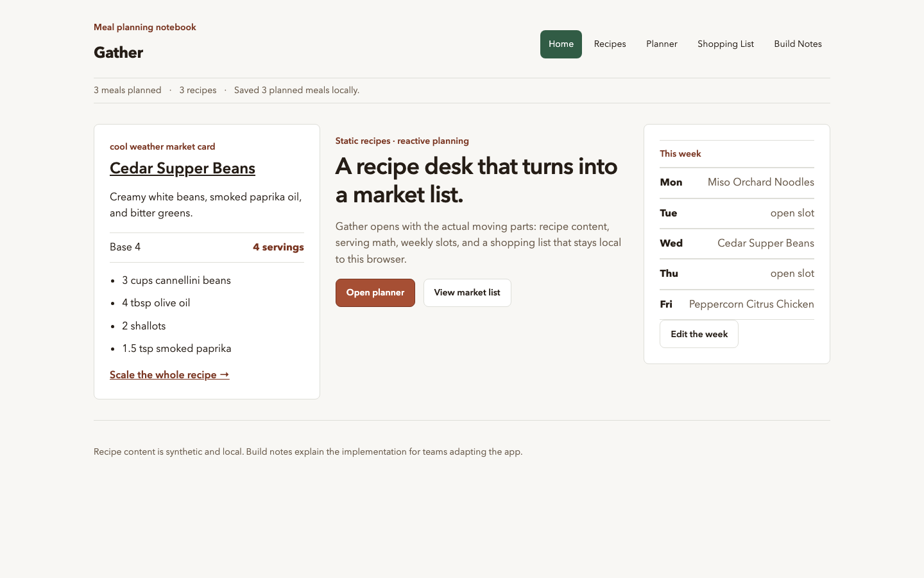This screenshot has width=924, height=578.
Task: Click '3 cups cannellini beans' ingredient
Action: 176,281
